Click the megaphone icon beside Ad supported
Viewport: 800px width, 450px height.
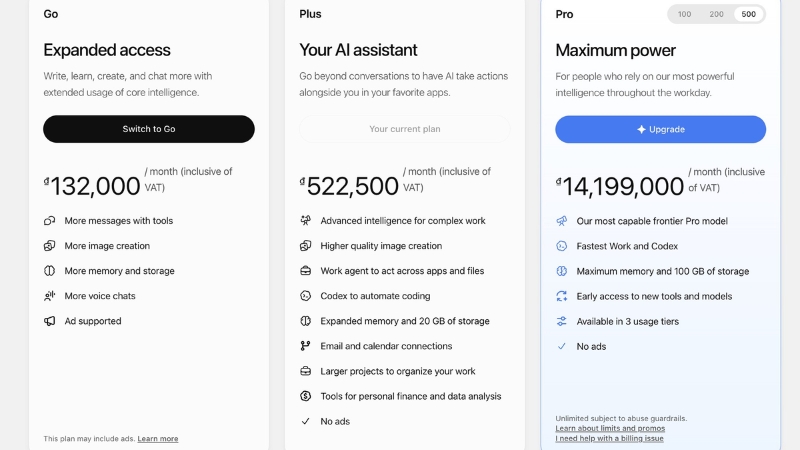(x=49, y=321)
